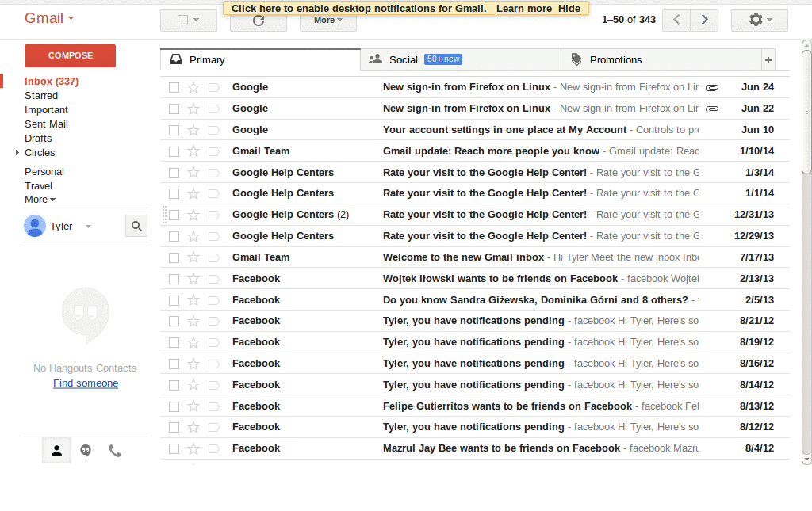Check the Welcome to new Gmail inbox email
This screenshot has height=511, width=812.
tap(174, 257)
